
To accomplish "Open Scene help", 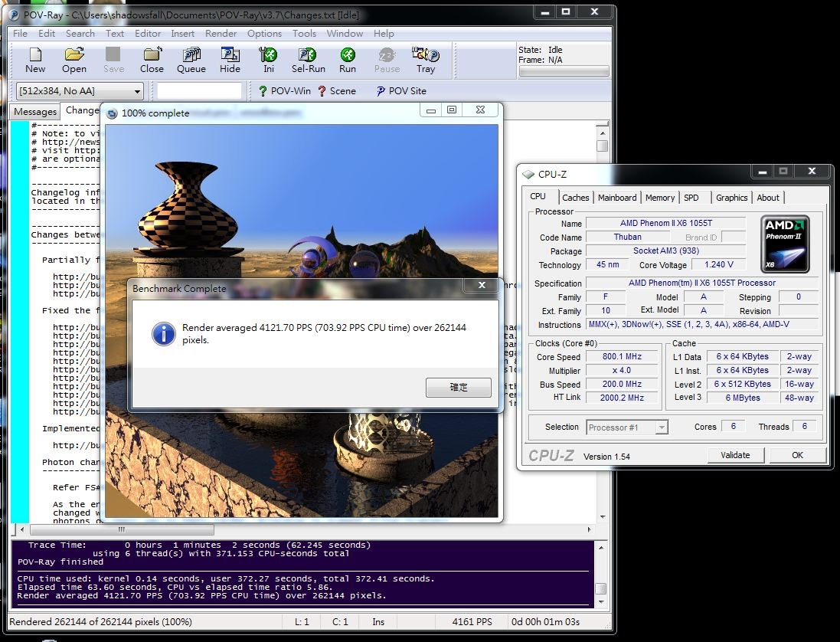I will coord(337,91).
